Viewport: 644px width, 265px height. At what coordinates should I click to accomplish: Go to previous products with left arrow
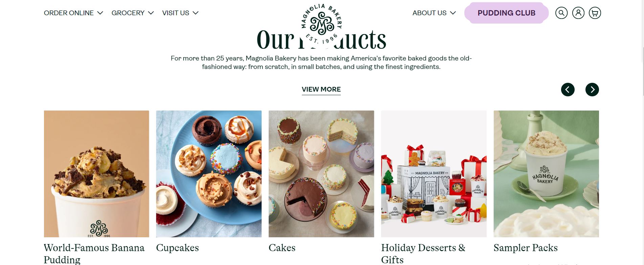pos(568,90)
